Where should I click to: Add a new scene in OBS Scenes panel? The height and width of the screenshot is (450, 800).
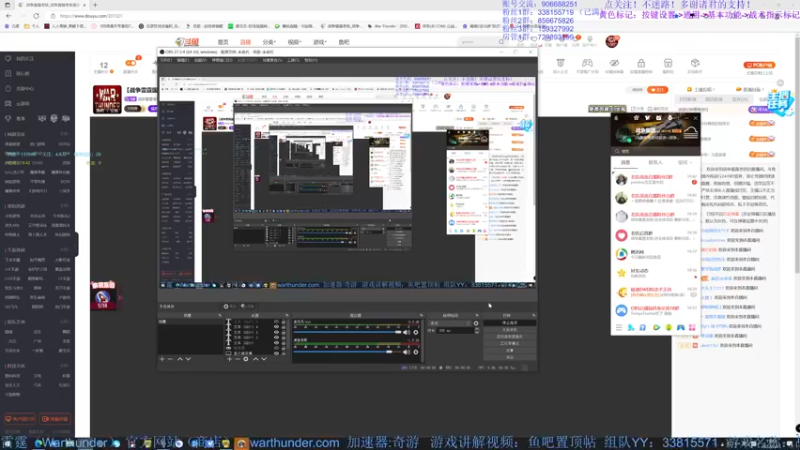coord(162,359)
